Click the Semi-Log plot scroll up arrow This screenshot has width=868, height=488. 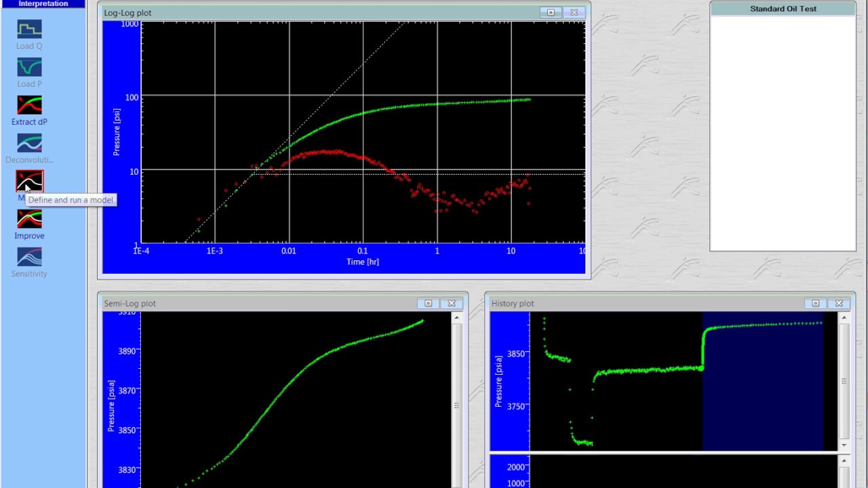point(457,317)
